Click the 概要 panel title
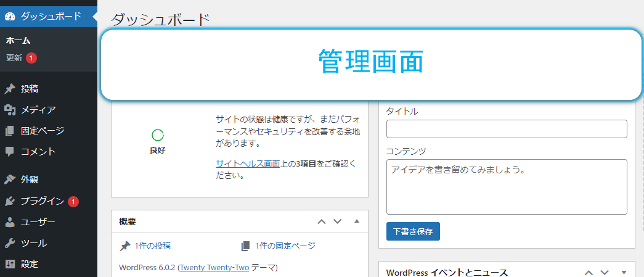 pyautogui.click(x=128, y=222)
